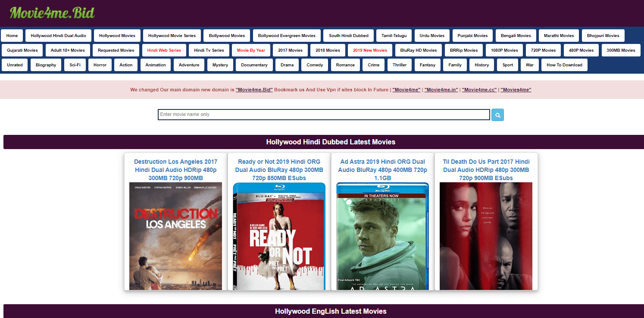644x318 pixels.
Task: Choose the Mystery genre
Action: 220,65
